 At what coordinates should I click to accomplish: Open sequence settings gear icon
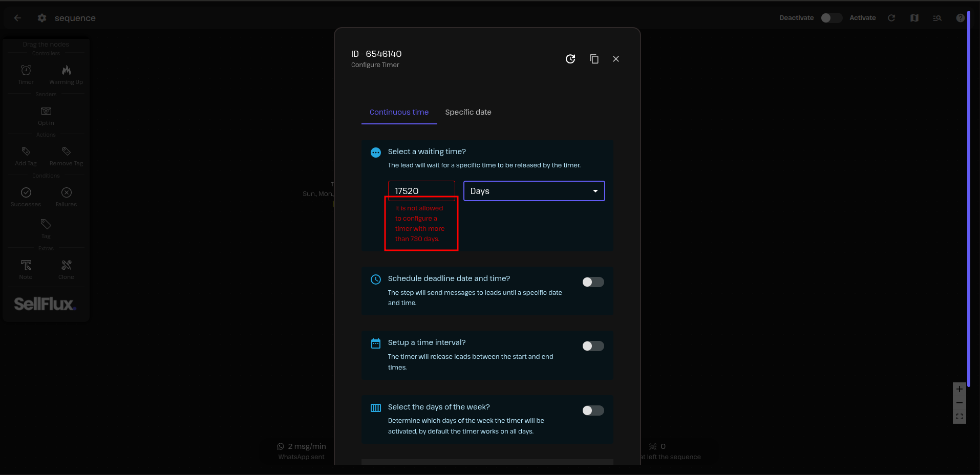(42, 18)
